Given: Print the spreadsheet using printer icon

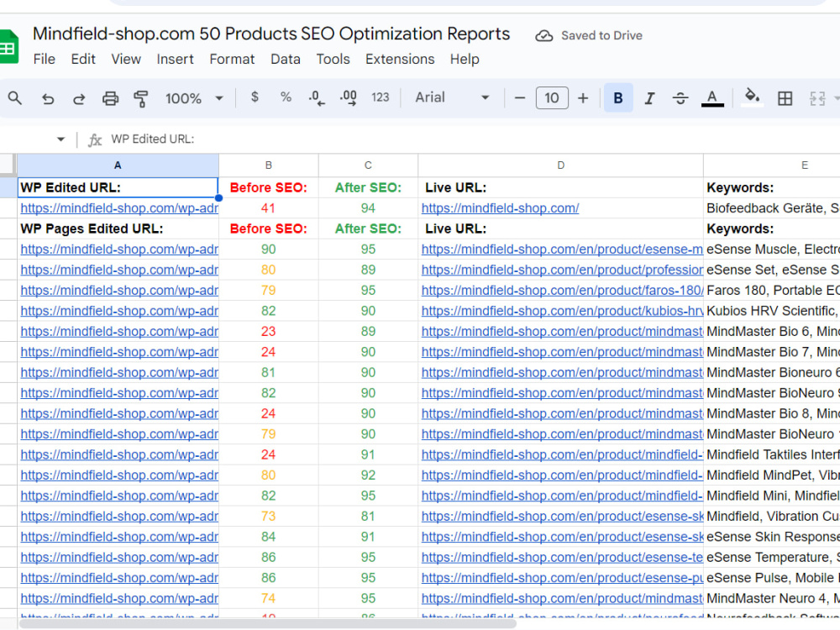Looking at the screenshot, I should coord(110,98).
